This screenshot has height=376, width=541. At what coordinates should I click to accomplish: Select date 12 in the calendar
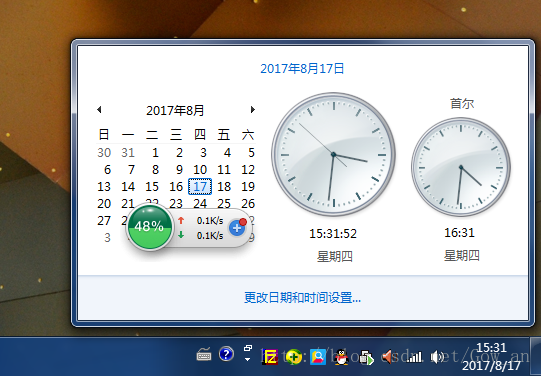tap(248, 170)
